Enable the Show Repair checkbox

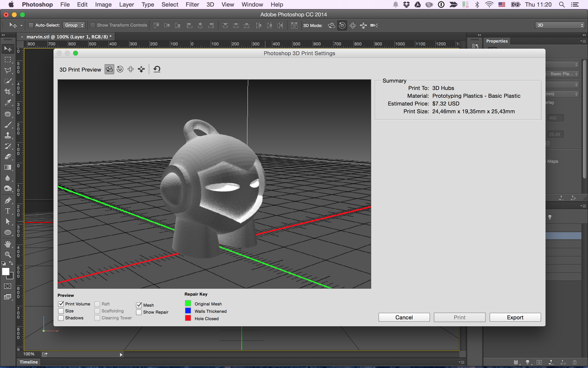(x=139, y=312)
